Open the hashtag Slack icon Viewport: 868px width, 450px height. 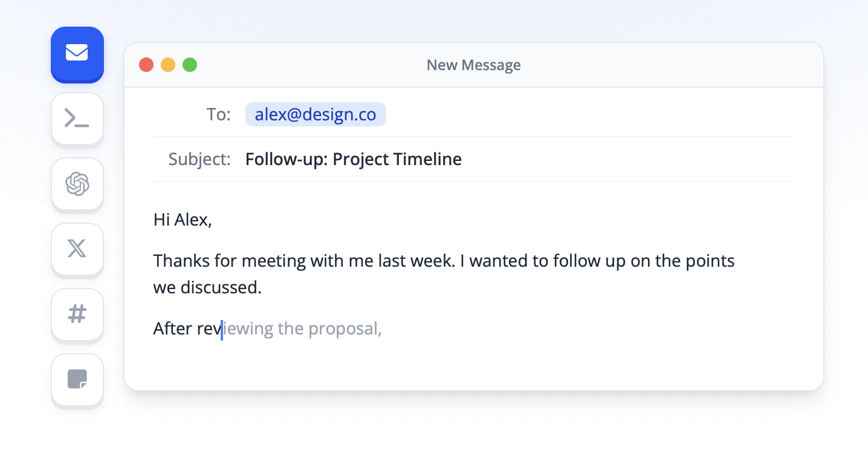[77, 315]
